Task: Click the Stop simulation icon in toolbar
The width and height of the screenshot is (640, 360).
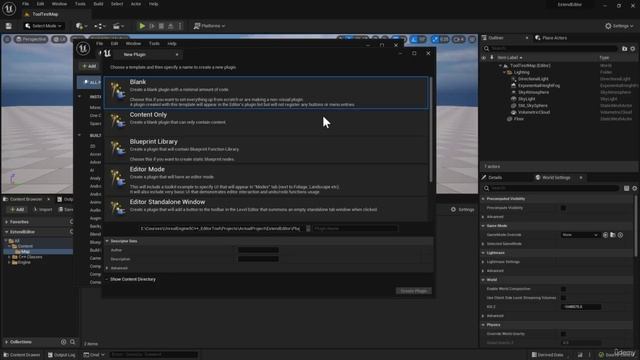Action: pyautogui.click(x=161, y=26)
